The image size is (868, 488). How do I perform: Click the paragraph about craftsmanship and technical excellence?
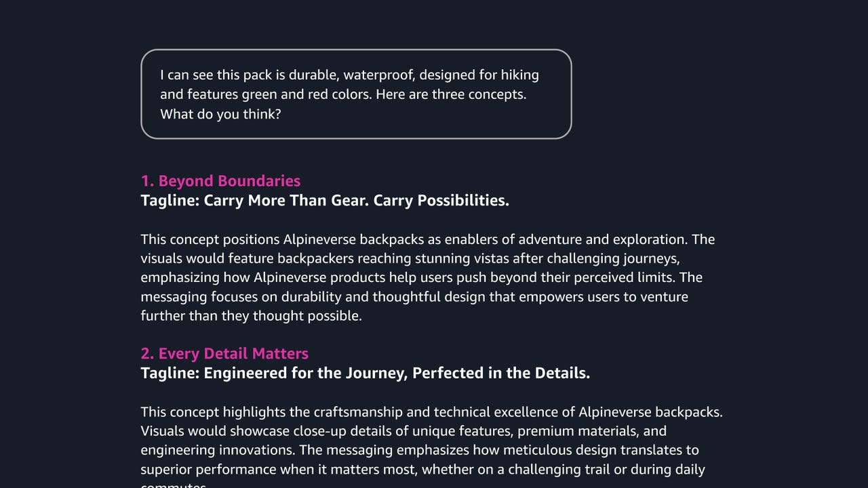431,441
